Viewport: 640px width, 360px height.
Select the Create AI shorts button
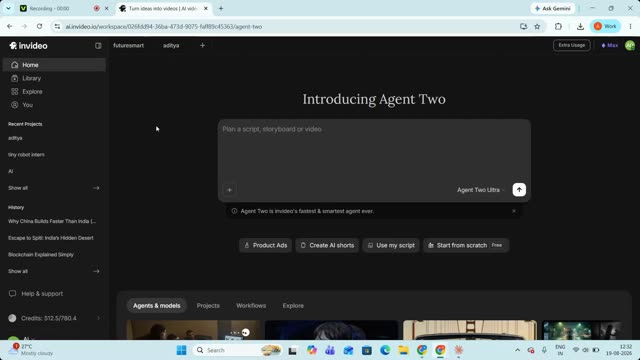327,245
